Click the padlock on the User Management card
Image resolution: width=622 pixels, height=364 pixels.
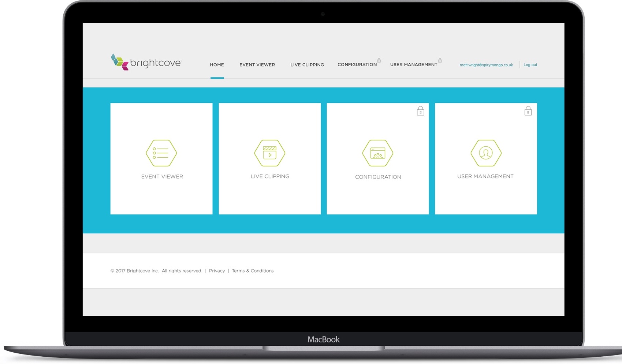coord(528,111)
